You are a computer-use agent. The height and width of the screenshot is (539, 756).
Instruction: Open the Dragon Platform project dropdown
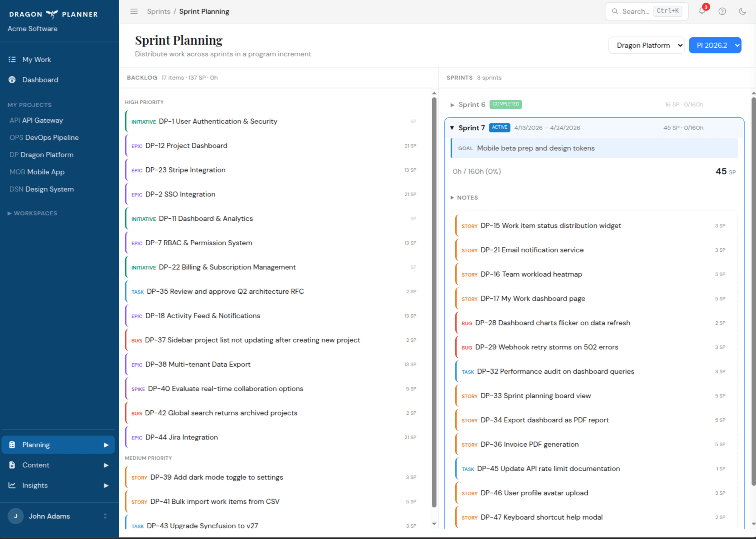point(646,45)
